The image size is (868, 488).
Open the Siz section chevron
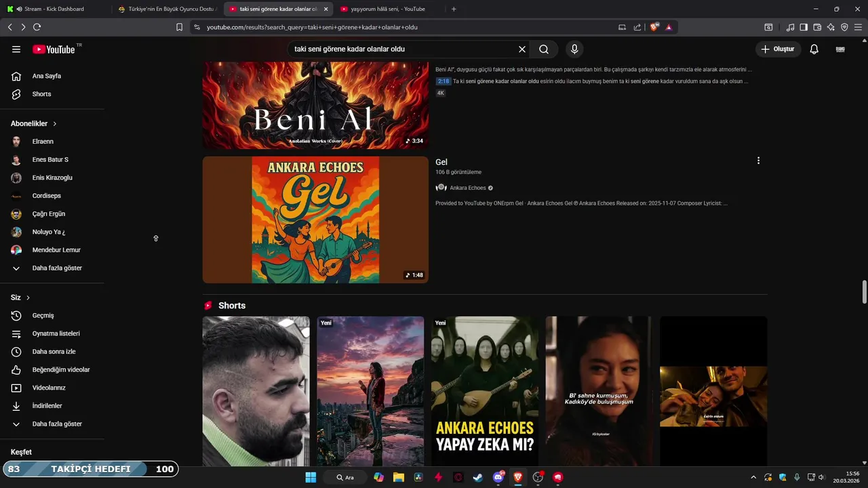[28, 298]
